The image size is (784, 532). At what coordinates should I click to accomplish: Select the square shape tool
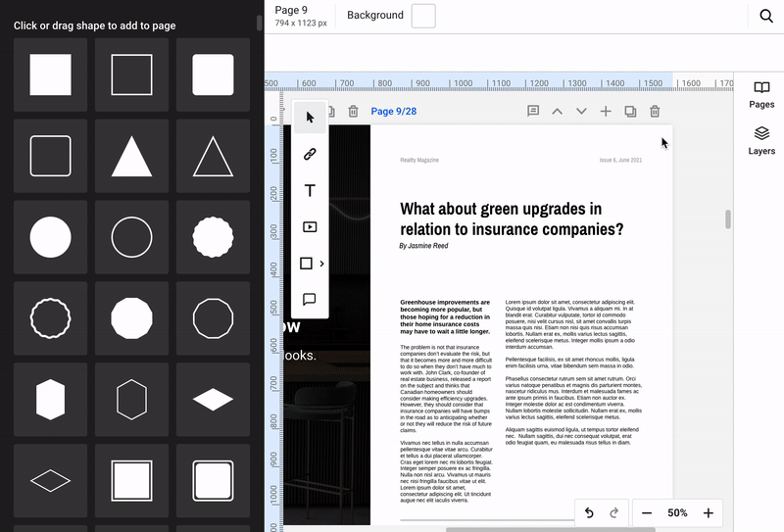[306, 264]
